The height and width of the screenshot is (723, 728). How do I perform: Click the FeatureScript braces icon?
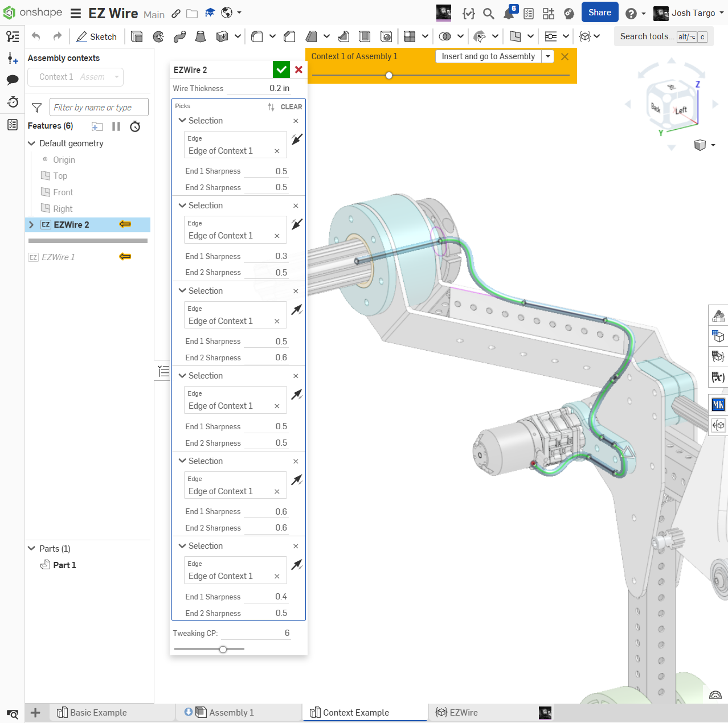pyautogui.click(x=468, y=13)
